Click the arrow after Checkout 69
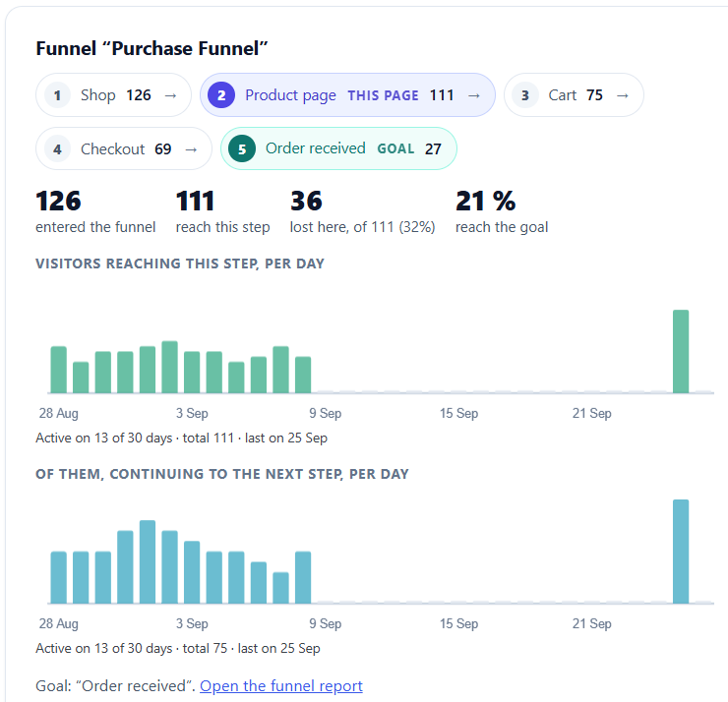 (191, 149)
